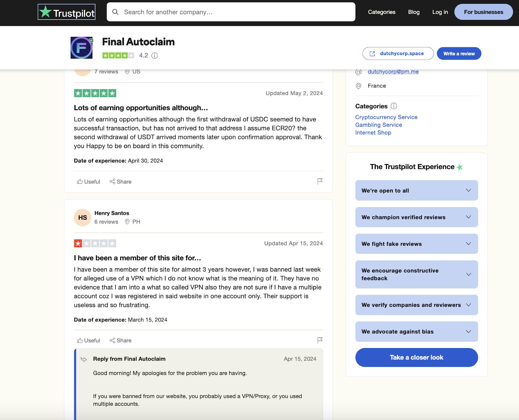Open the Log in menu item
The height and width of the screenshot is (420, 519).
[440, 12]
